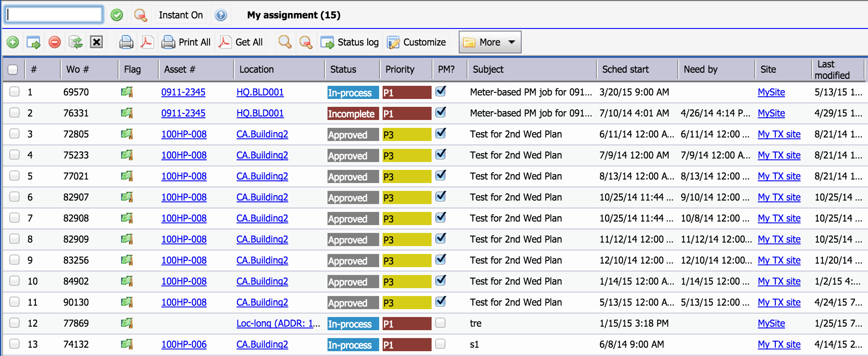Check the row checkbox for work order 77021
The width and height of the screenshot is (868, 356).
click(x=14, y=176)
